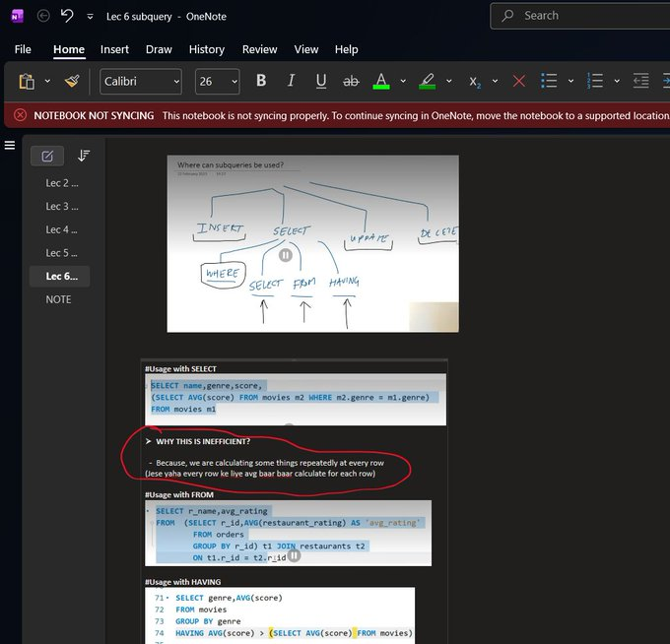Expand the numbering library dropdown
Viewport: 670px width, 644px height.
617,81
